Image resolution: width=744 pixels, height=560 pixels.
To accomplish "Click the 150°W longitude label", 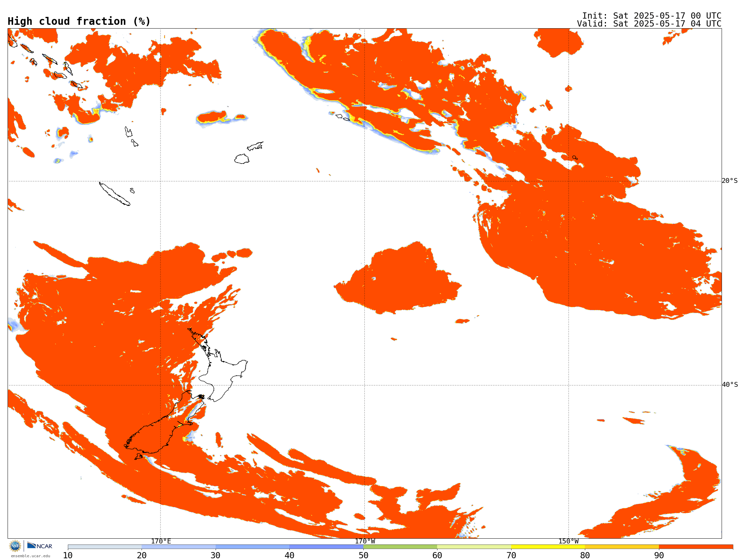I will [568, 541].
